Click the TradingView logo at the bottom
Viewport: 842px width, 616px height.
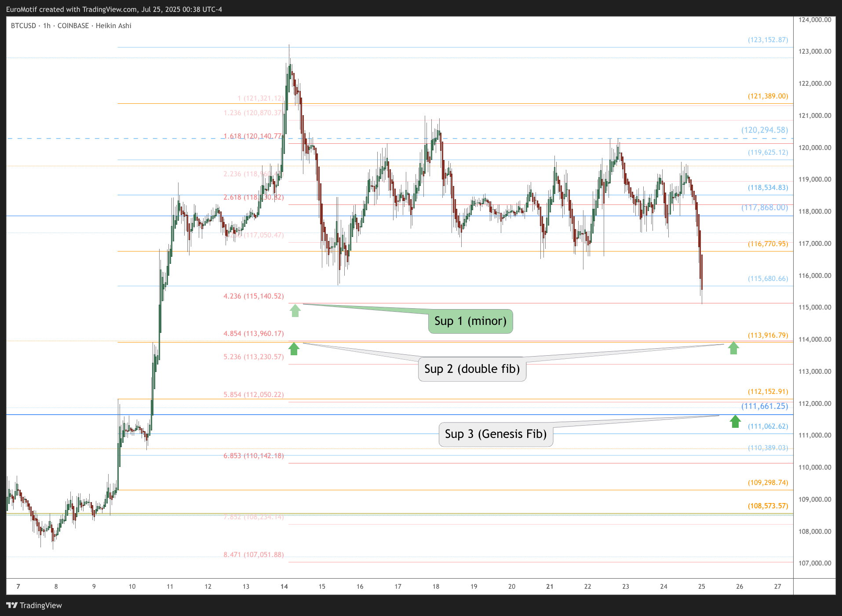pos(34,605)
